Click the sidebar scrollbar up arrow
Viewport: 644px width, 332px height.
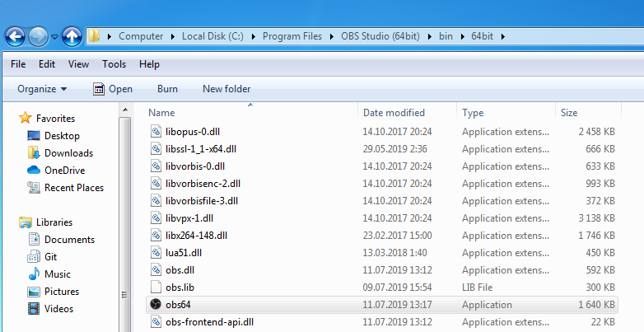125,110
